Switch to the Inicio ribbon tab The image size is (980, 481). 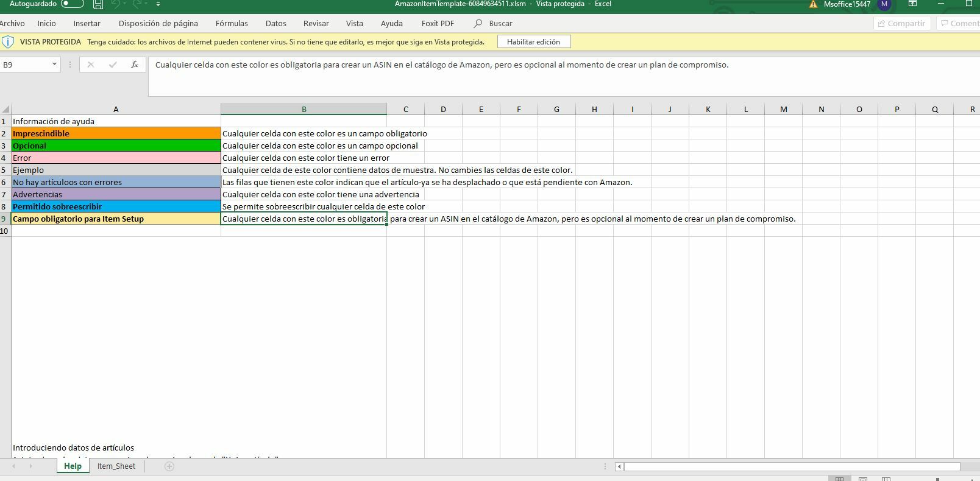pos(46,23)
